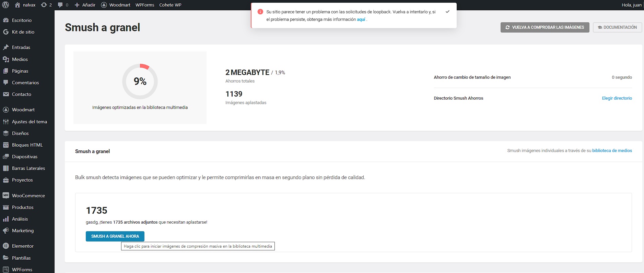Screen dimensions: 644x273
Task: Click the Elementor logo icon
Action: tap(6, 246)
